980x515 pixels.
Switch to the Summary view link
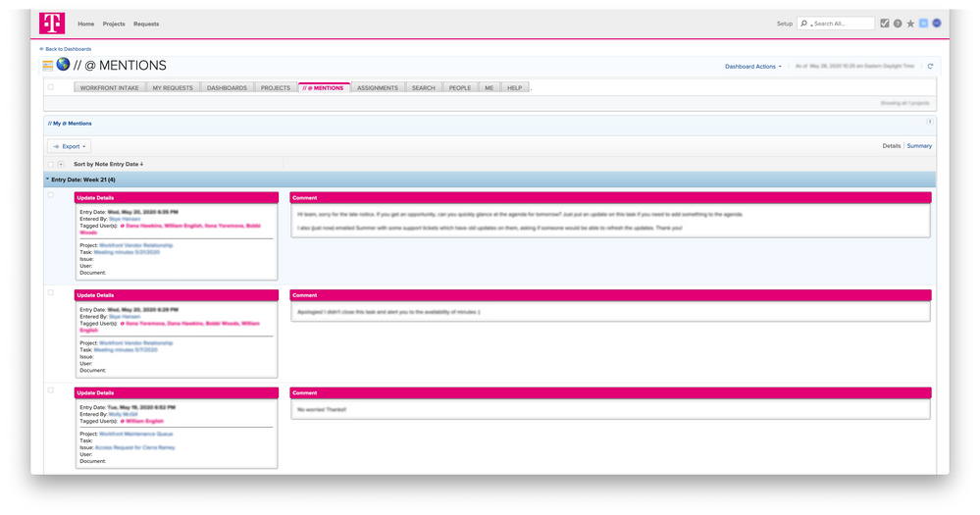coord(919,146)
